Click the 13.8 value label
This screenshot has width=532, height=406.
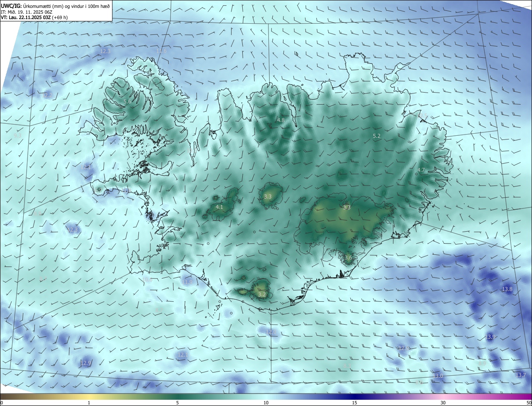coord(507,289)
